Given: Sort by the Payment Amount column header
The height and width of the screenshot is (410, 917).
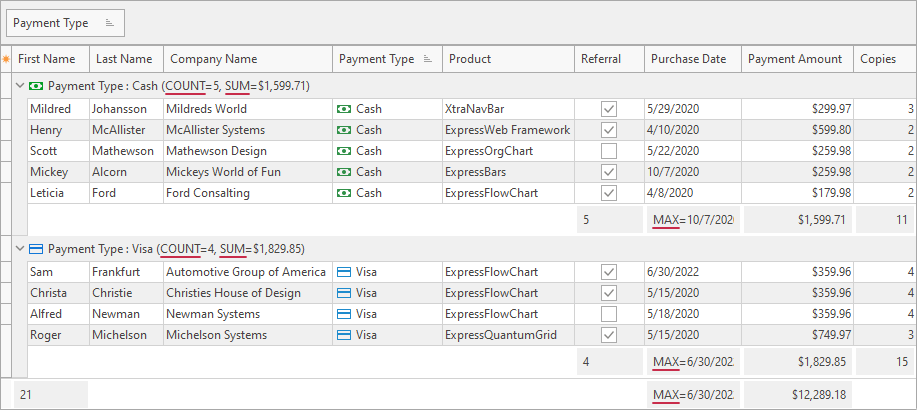Looking at the screenshot, I should [797, 59].
